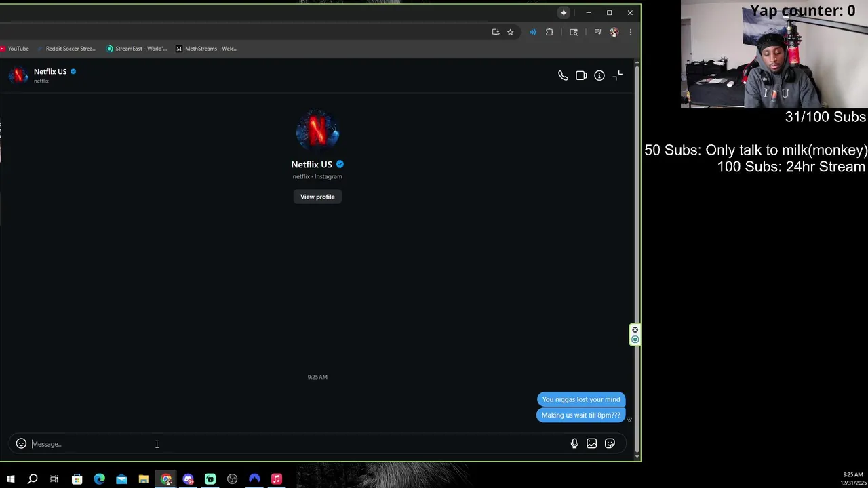Click the message status arrow below sent messages

tap(629, 420)
